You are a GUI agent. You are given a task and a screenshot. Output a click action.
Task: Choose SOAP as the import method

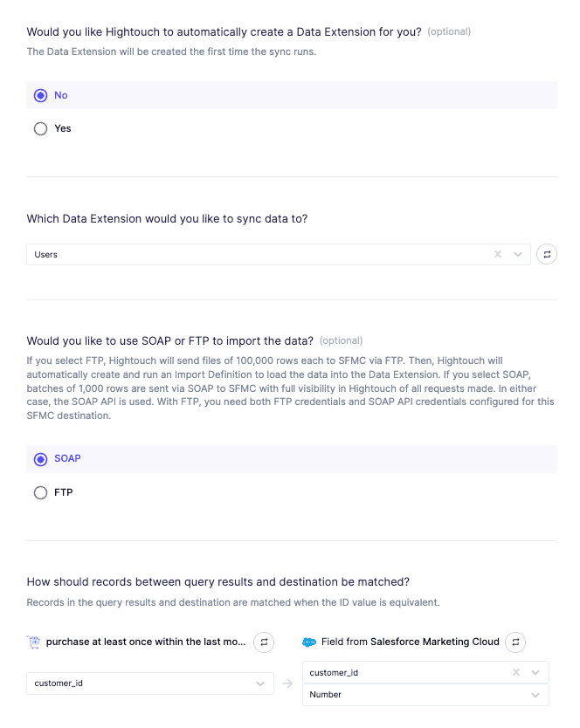point(41,459)
